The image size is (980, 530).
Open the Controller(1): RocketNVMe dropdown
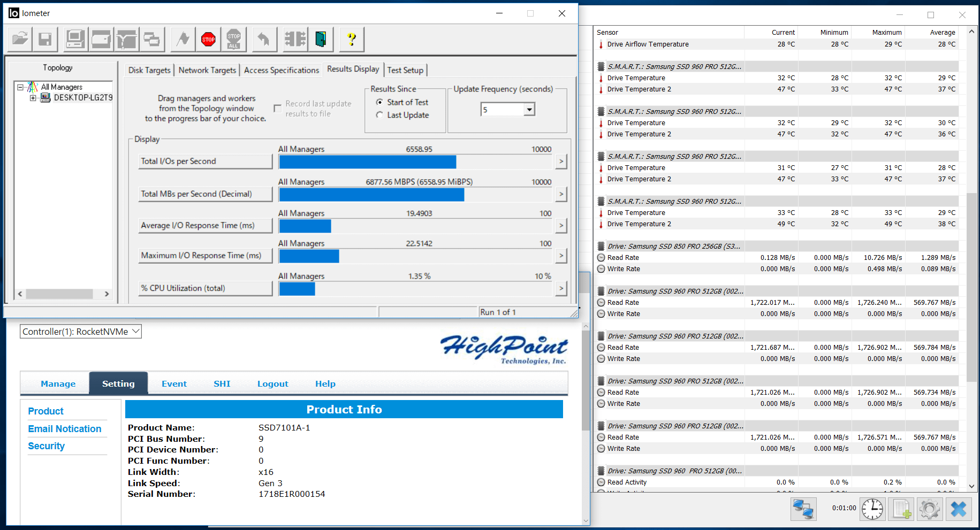pyautogui.click(x=81, y=332)
